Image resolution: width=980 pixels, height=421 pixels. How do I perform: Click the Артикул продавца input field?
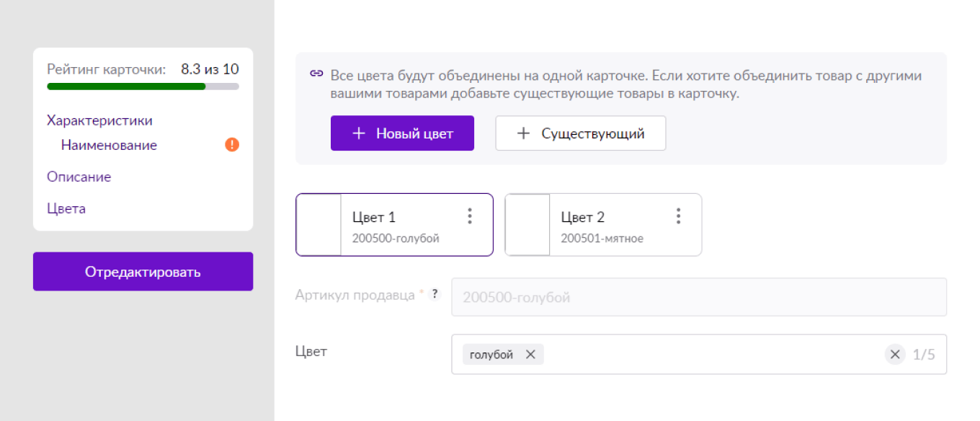[x=699, y=297]
